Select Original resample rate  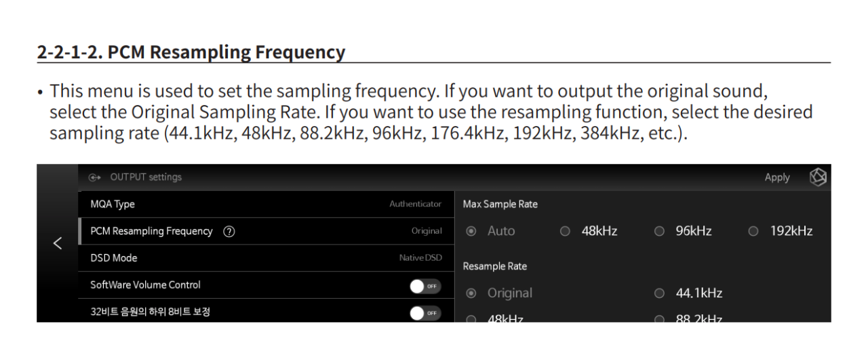(x=500, y=293)
